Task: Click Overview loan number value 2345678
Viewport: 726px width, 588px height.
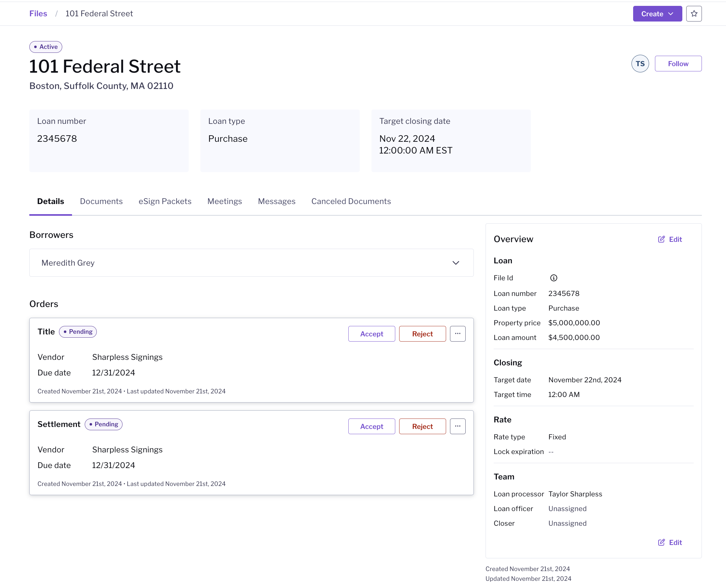Action: tap(564, 293)
